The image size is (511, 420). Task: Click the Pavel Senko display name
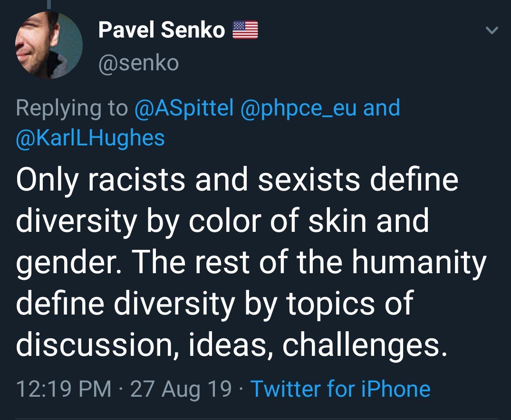click(x=162, y=29)
